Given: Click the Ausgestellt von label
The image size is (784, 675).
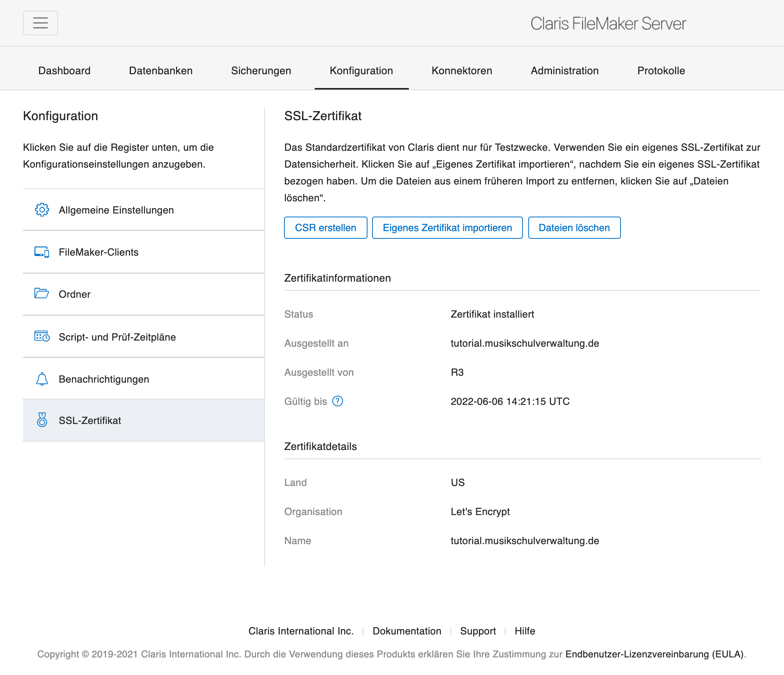Looking at the screenshot, I should (319, 372).
